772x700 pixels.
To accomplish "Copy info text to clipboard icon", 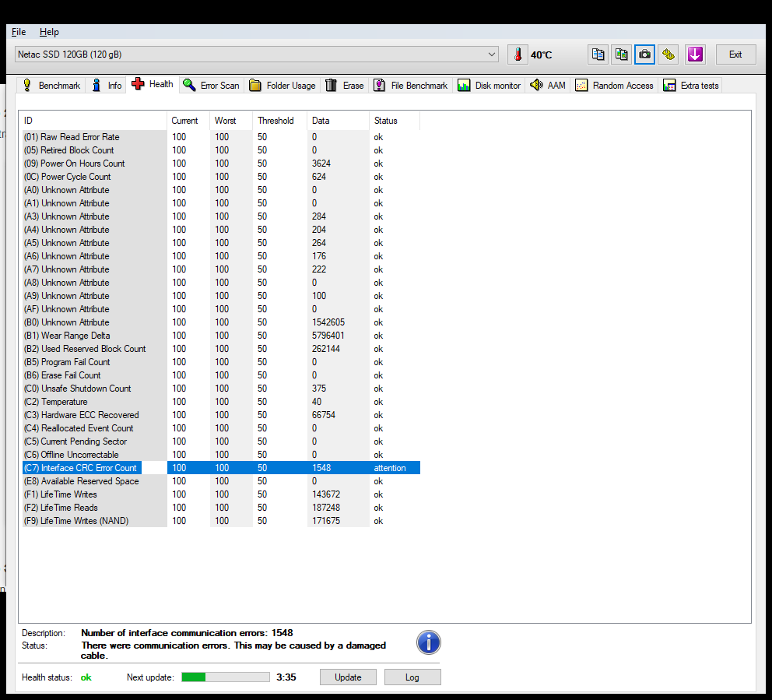I will click(598, 55).
